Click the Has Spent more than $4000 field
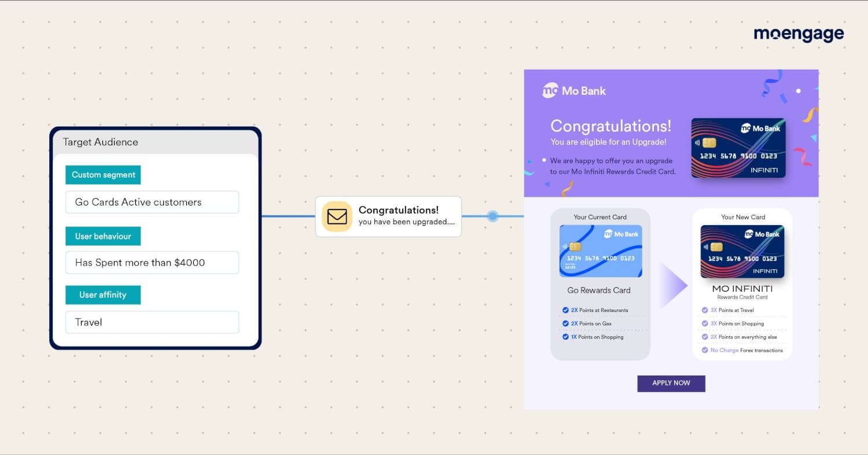Screen dimensions: 868x455 pyautogui.click(x=152, y=262)
